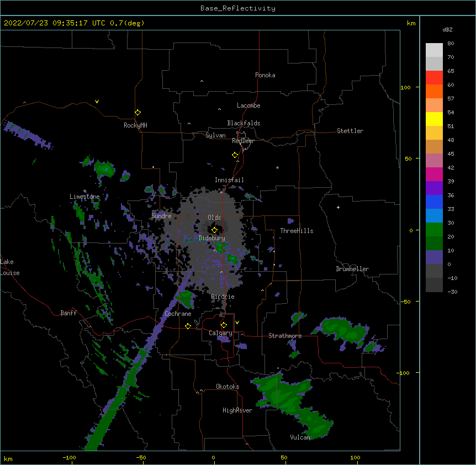Select the red 65-60 dBZ legend color
476x465 pixels.
point(434,77)
